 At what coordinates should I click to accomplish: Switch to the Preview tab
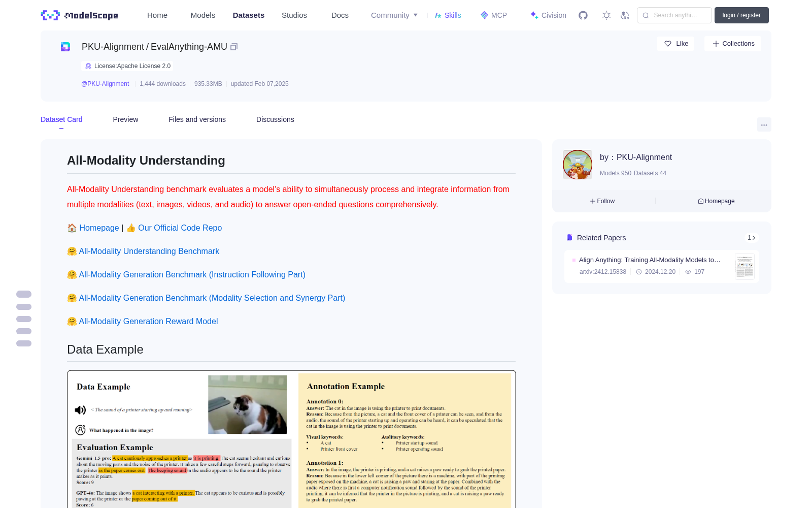tap(125, 119)
